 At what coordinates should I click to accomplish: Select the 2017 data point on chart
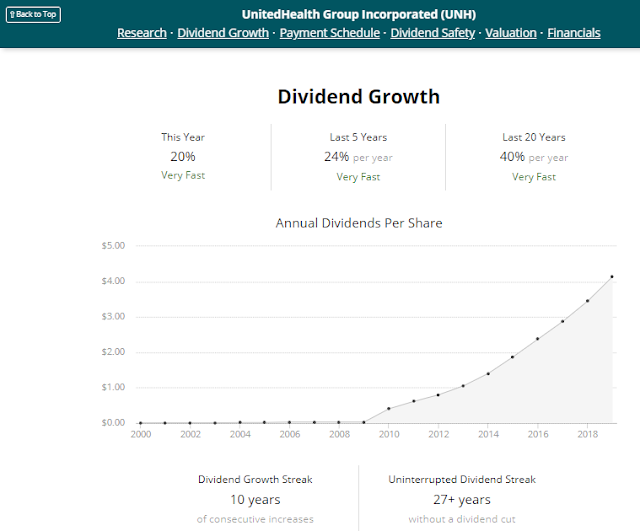(562, 321)
